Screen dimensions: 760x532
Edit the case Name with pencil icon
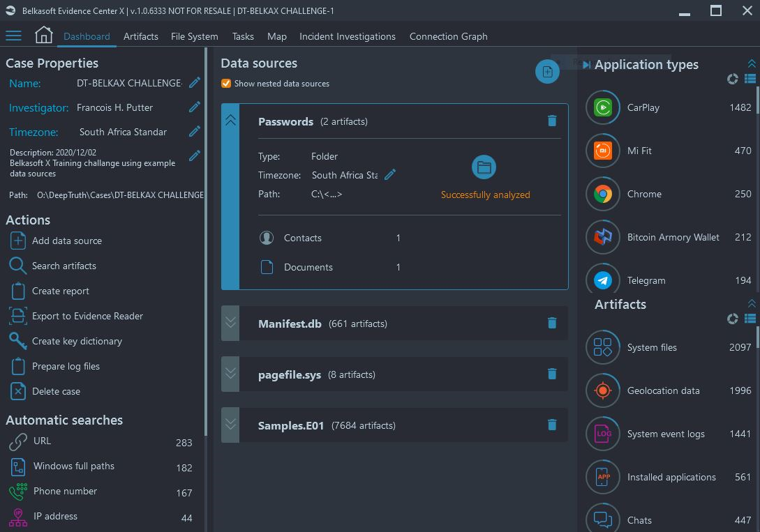[x=195, y=83]
